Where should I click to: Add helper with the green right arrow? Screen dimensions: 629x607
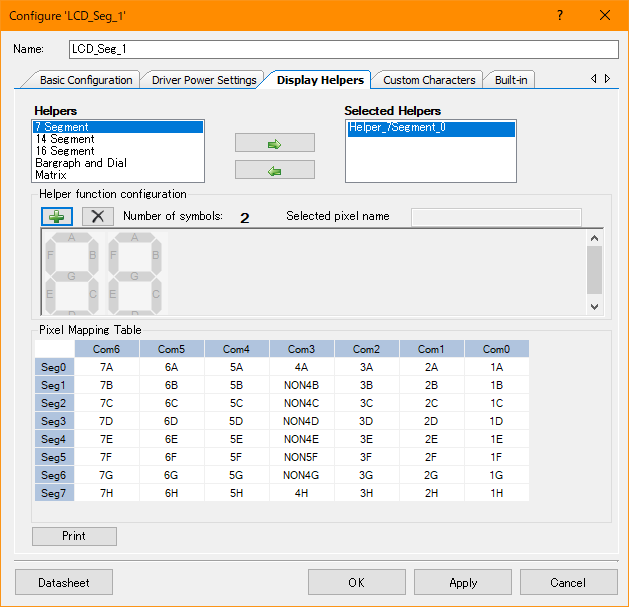click(x=275, y=144)
